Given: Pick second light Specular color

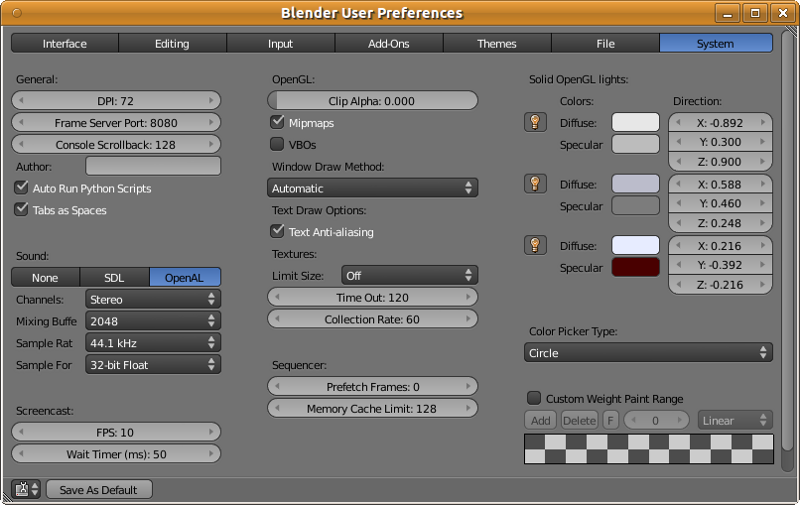Looking at the screenshot, I should [635, 206].
